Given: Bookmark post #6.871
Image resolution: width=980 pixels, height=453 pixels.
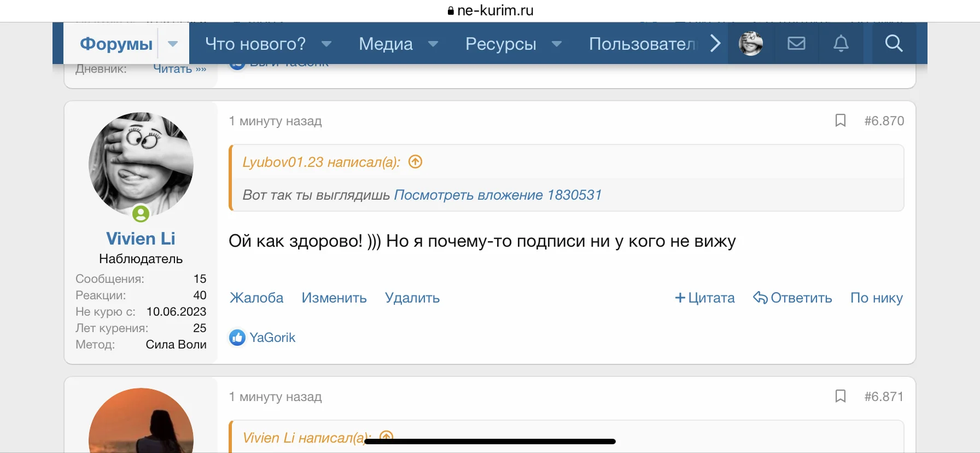Looking at the screenshot, I should pos(841,396).
